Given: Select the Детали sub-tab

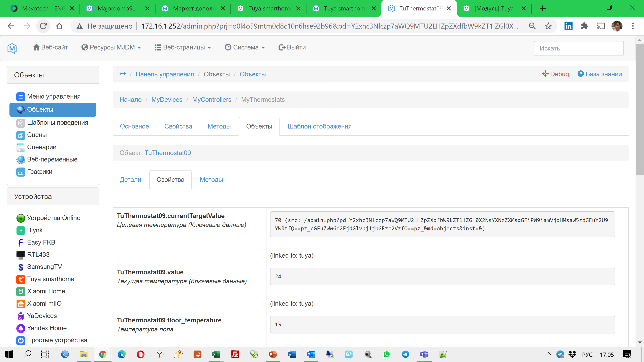Looking at the screenshot, I should pos(130,180).
